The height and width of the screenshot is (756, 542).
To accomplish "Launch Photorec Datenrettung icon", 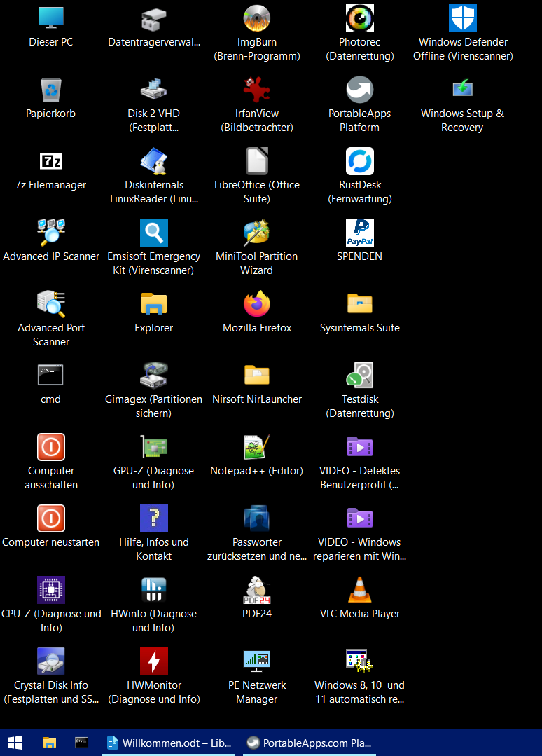I will pyautogui.click(x=360, y=18).
